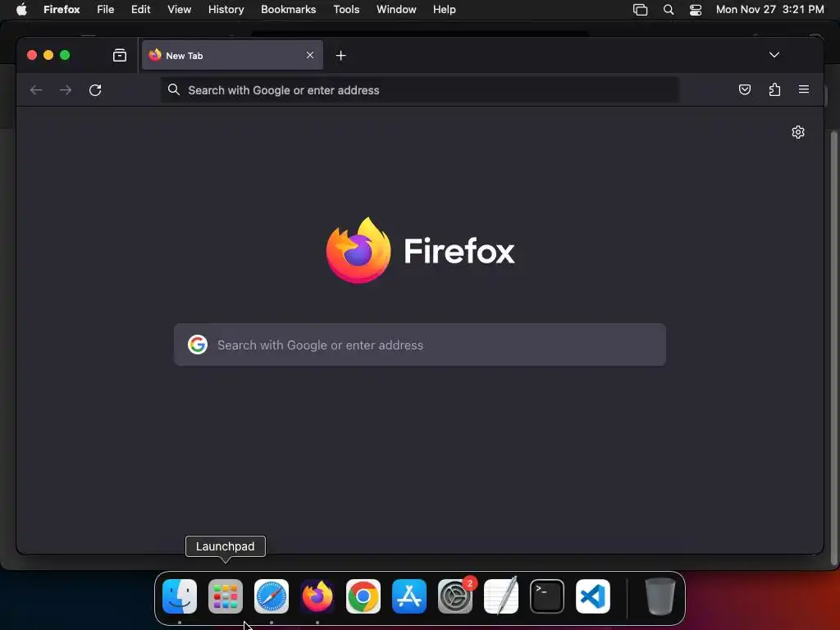Open the Firefox app menu
Screen dimensions: 840x630
(x=62, y=9)
